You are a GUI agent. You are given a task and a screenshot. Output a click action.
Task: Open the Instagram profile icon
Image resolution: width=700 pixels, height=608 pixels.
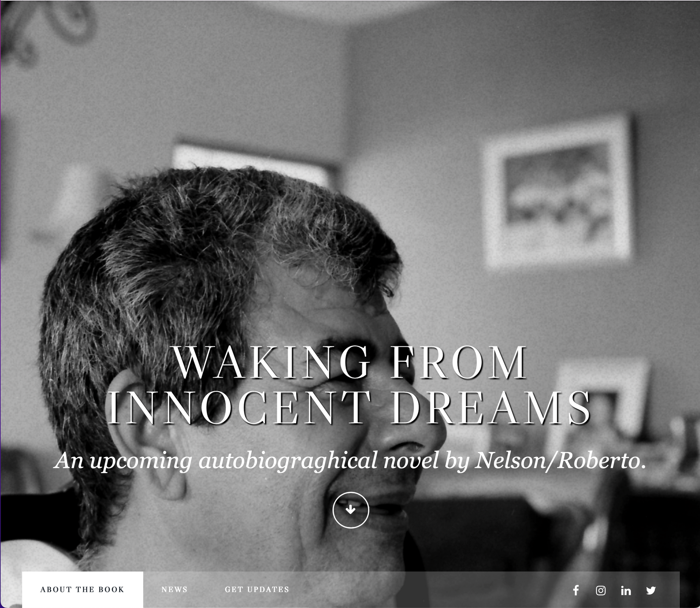(x=601, y=591)
